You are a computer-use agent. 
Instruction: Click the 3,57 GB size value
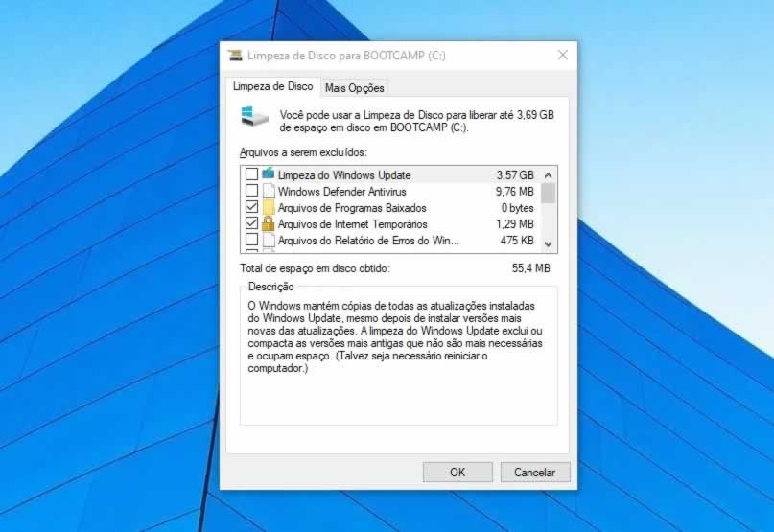pyautogui.click(x=515, y=175)
